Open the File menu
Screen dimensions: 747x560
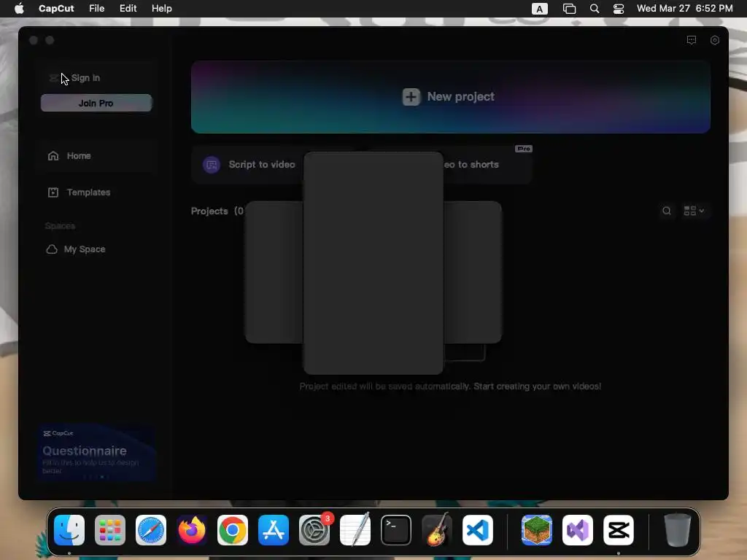[97, 9]
